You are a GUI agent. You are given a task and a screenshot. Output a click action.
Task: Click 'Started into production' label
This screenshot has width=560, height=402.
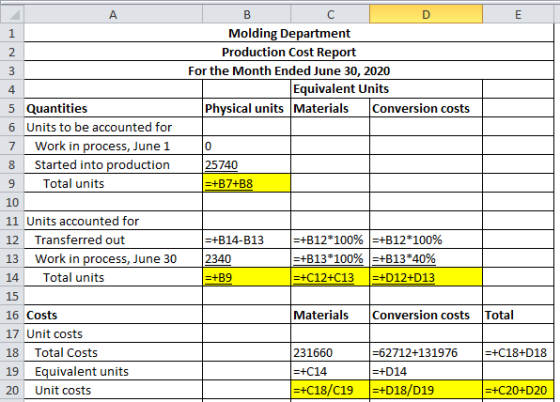click(x=113, y=165)
